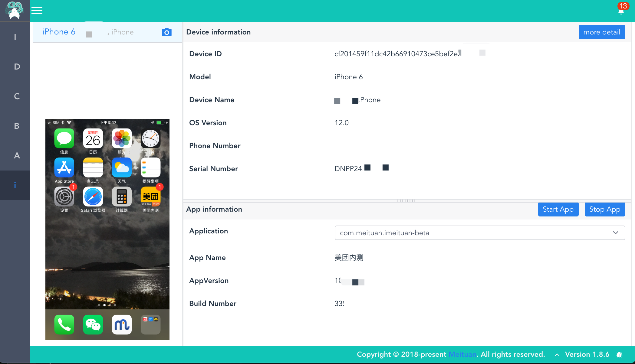
Task: Open the Settings gear app on phone
Action: pos(64,197)
